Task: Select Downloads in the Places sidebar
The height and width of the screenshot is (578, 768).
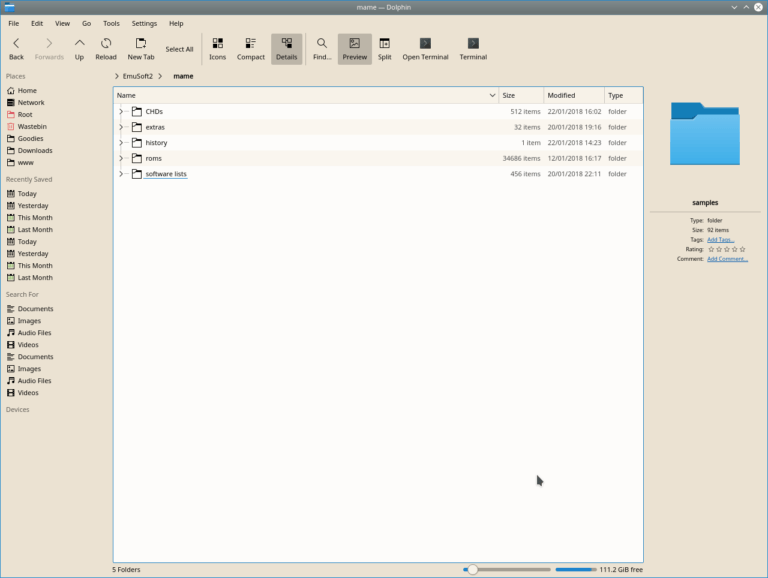Action: coord(35,150)
